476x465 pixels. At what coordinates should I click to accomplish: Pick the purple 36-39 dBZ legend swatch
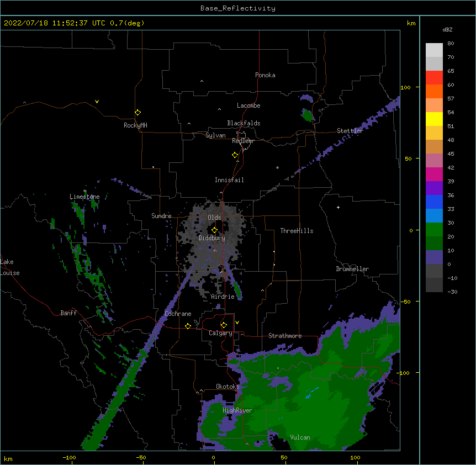pyautogui.click(x=434, y=188)
